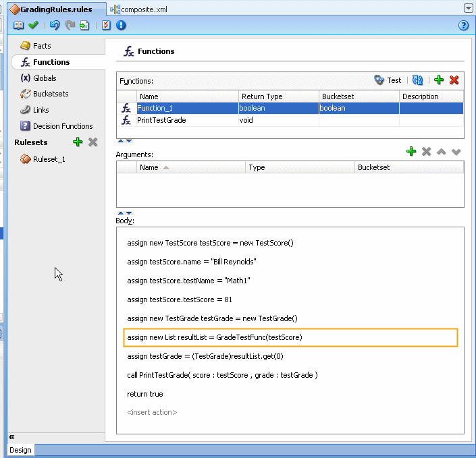Select the Function_1 name cell

click(187, 108)
